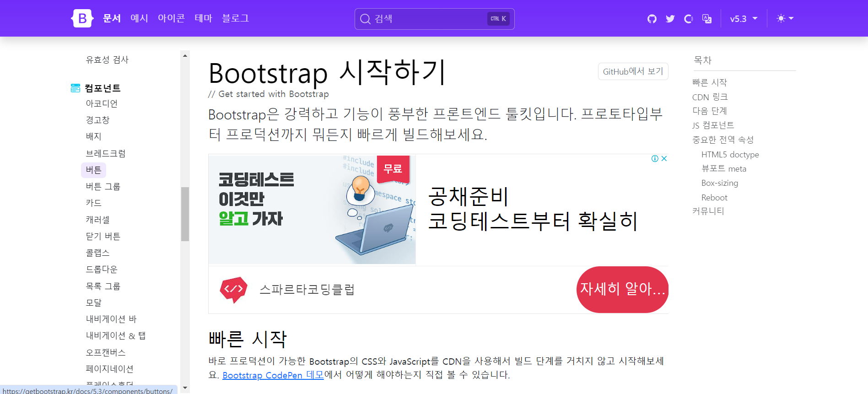The width and height of the screenshot is (868, 394).
Task: Open the Bootstrap CodePen 데모 link
Action: [273, 375]
